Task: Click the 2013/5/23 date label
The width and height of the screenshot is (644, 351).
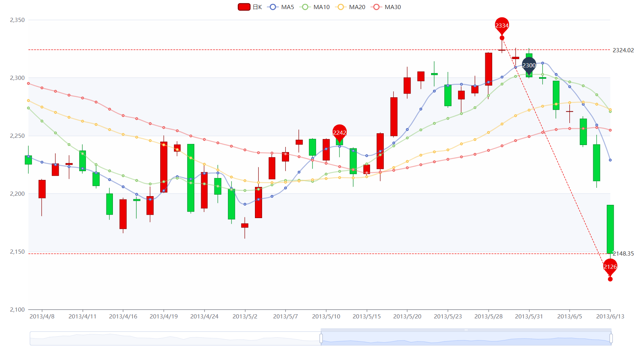Action: click(448, 317)
